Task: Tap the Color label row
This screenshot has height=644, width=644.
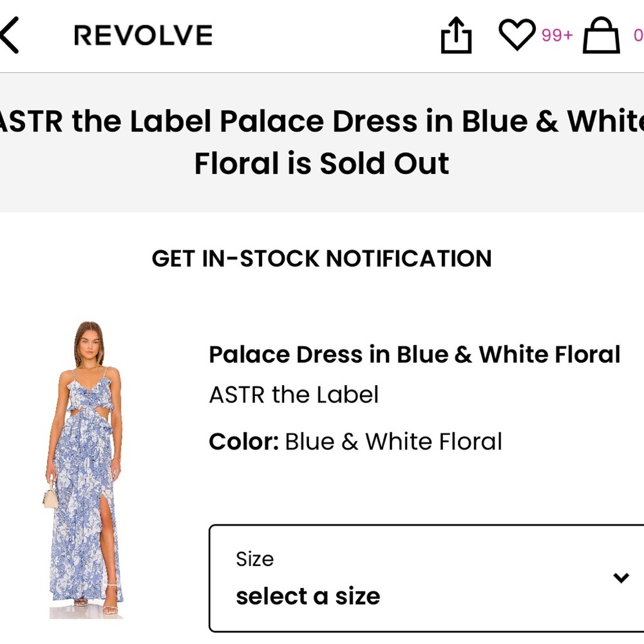Action: (243, 441)
